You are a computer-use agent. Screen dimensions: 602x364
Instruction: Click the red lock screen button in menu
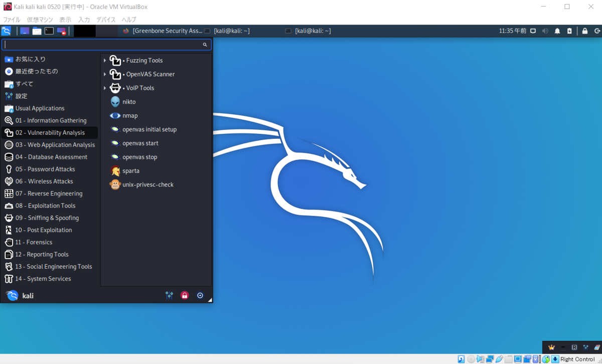(185, 295)
